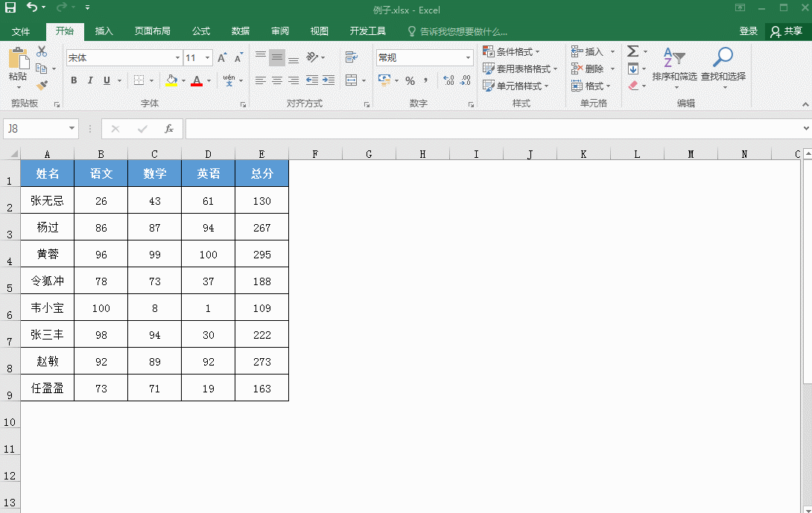This screenshot has height=513, width=812.
Task: Switch to the 数据 tab
Action: pos(241,31)
